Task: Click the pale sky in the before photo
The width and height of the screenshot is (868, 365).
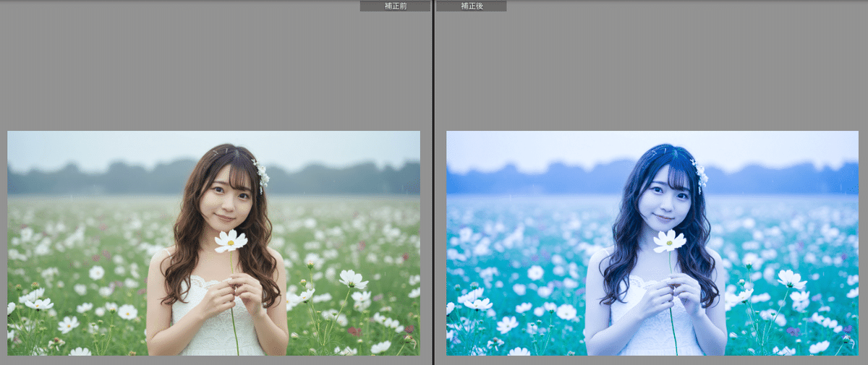Action: pos(109,147)
